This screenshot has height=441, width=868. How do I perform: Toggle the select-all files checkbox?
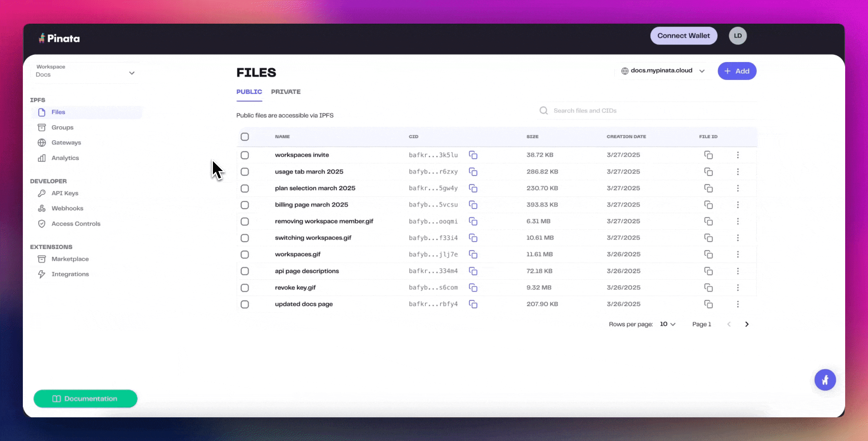(245, 137)
